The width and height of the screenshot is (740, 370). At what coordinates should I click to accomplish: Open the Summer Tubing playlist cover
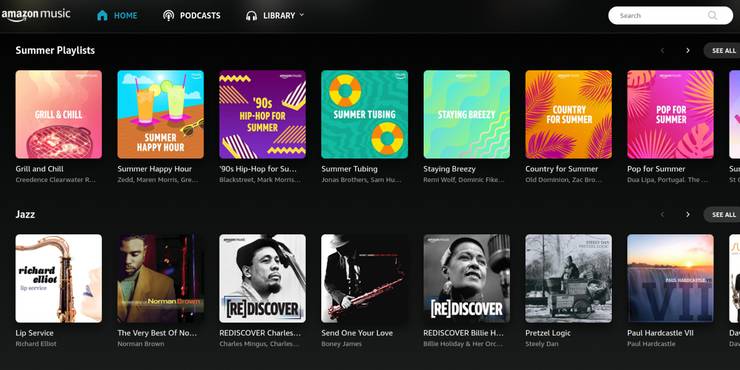[364, 114]
